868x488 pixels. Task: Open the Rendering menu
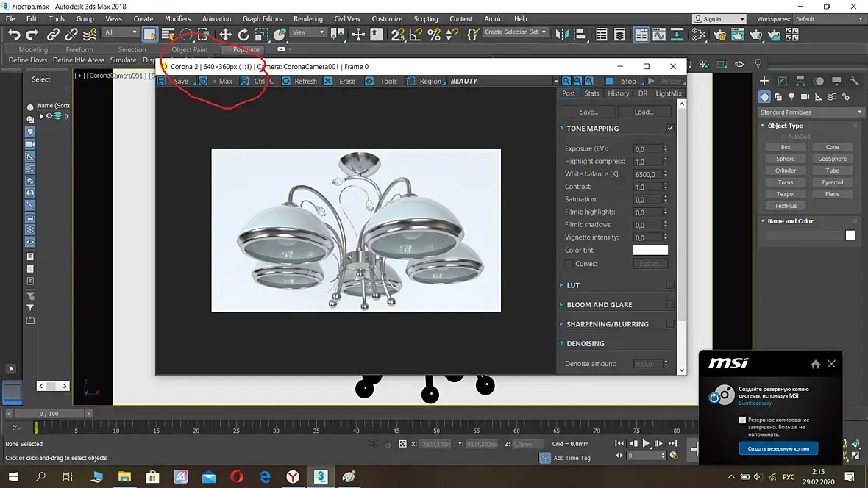point(307,19)
